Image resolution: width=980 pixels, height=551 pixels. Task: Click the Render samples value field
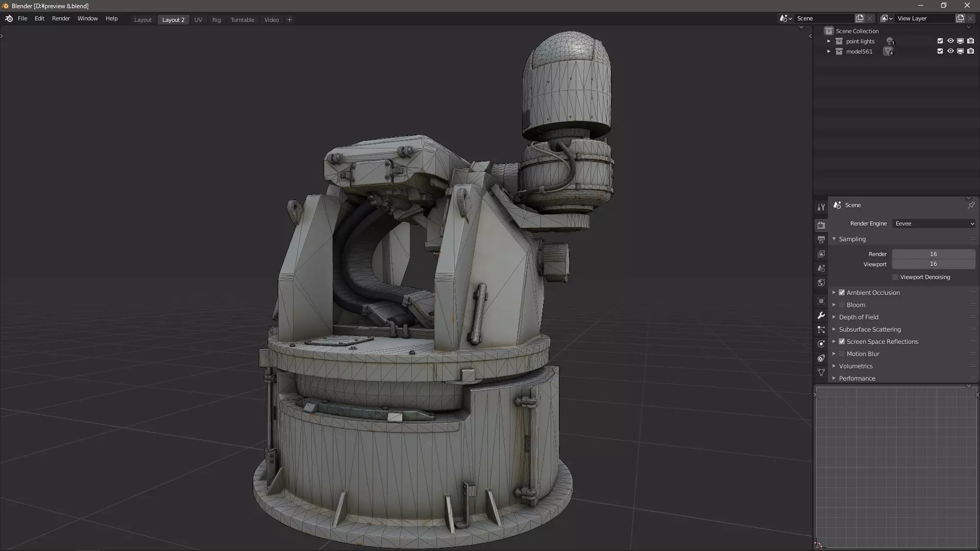[934, 254]
